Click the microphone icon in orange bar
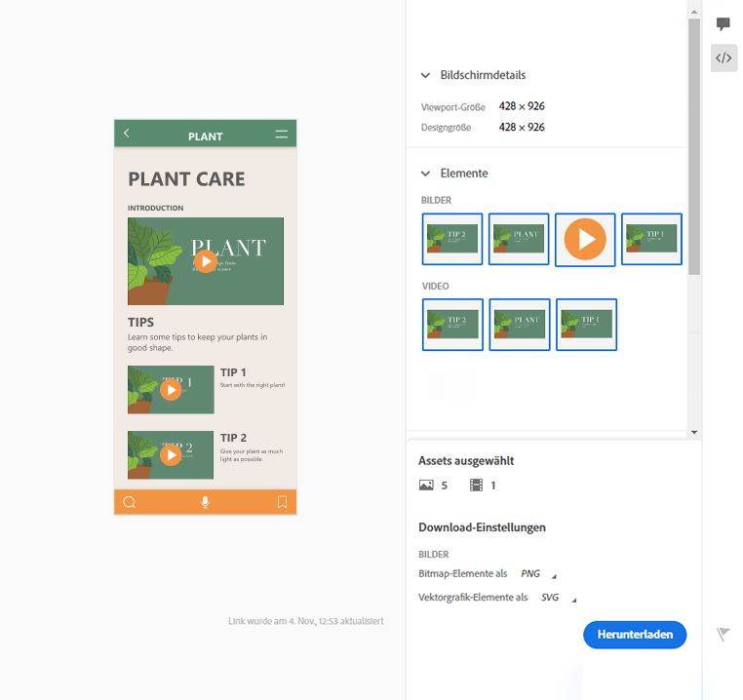Viewport: 743px width, 700px height. click(205, 502)
